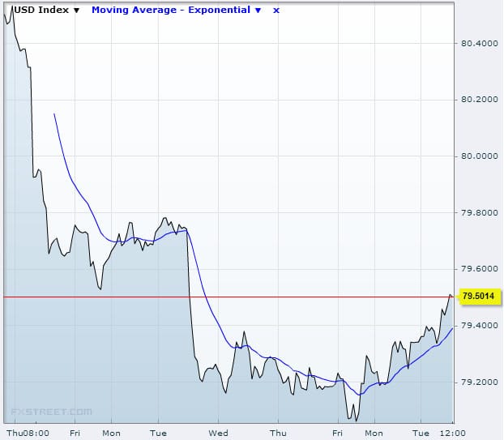Click the Wed time axis label
504x440 pixels.
218,434
